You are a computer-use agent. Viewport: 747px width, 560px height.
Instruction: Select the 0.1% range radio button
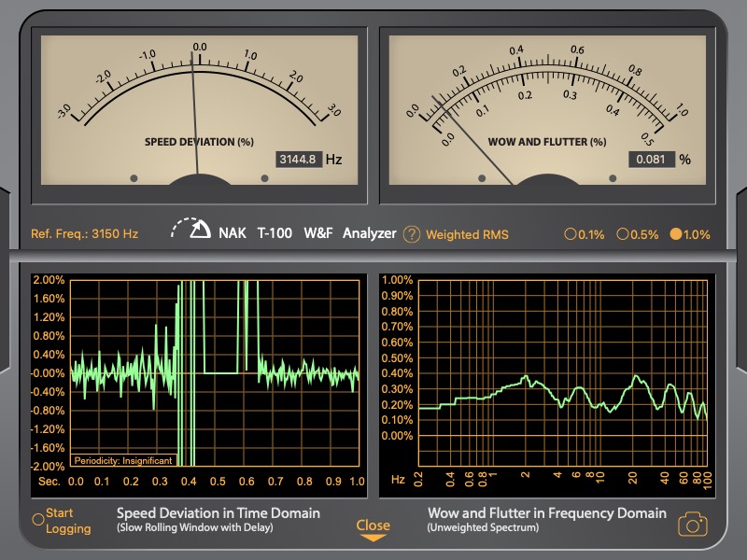click(570, 234)
